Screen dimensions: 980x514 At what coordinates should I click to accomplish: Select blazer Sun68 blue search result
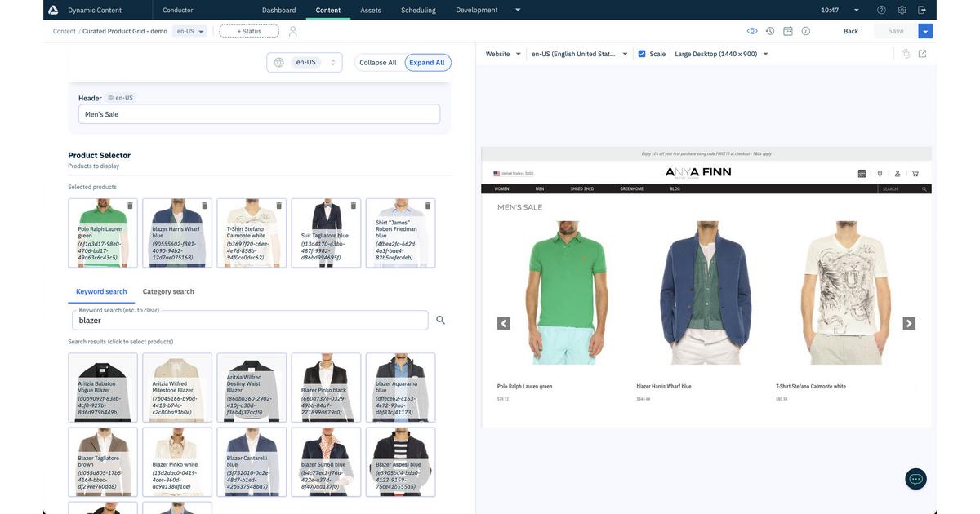(326, 462)
